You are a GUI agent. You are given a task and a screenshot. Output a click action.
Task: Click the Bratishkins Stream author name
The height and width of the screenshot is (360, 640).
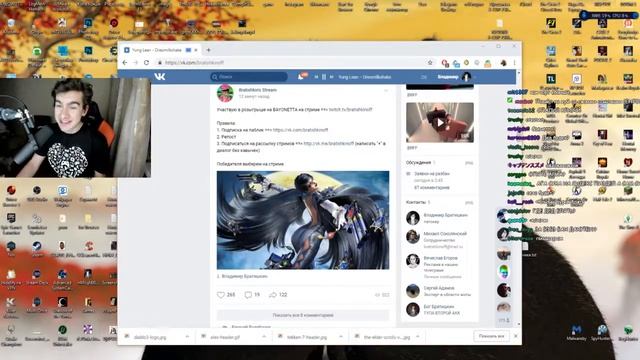click(x=258, y=90)
